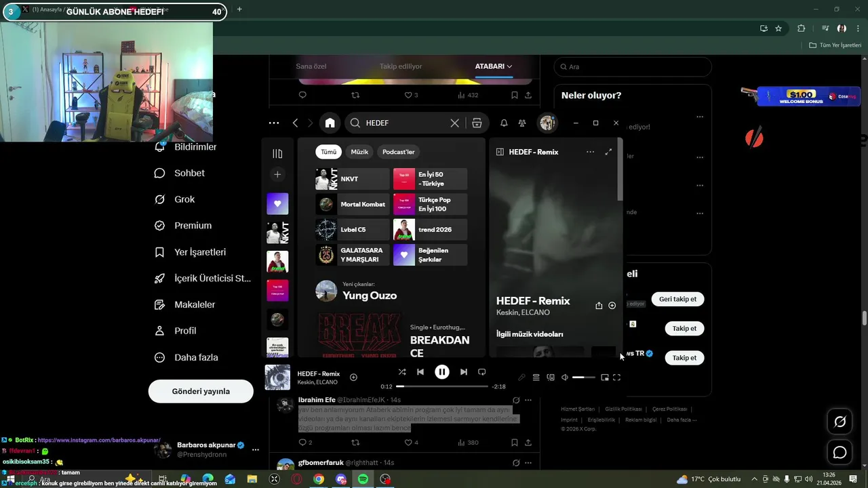Image resolution: width=868 pixels, height=488 pixels.
Task: Toggle repeat mode
Action: (482, 372)
